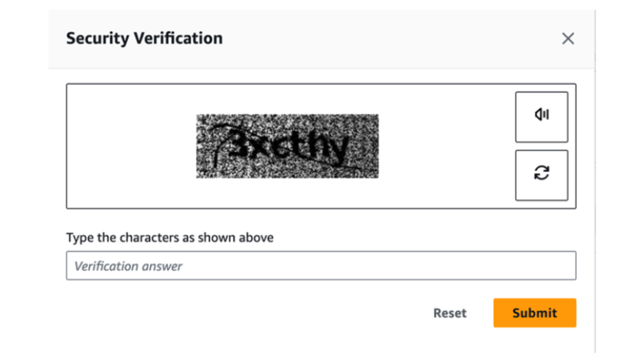Submit the verification answer

coord(534,313)
